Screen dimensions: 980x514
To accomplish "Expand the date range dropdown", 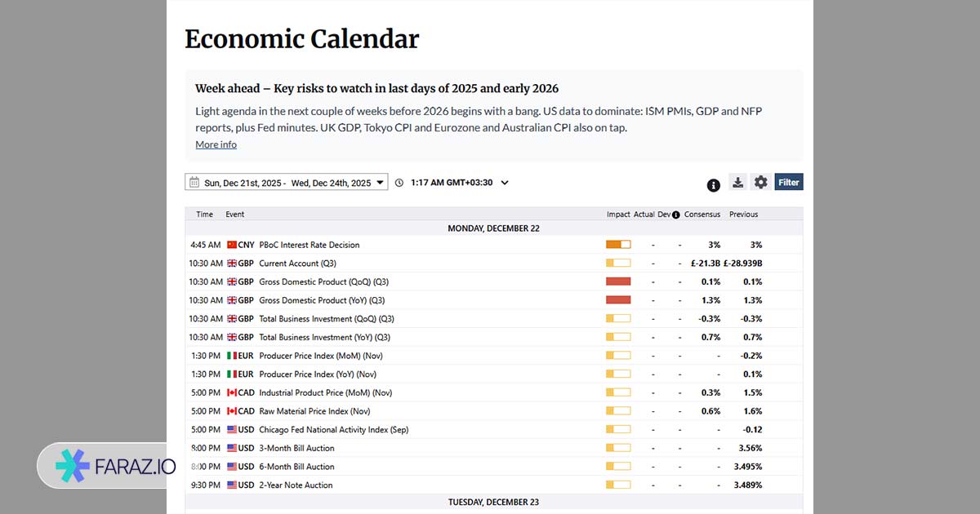I will coord(380,183).
